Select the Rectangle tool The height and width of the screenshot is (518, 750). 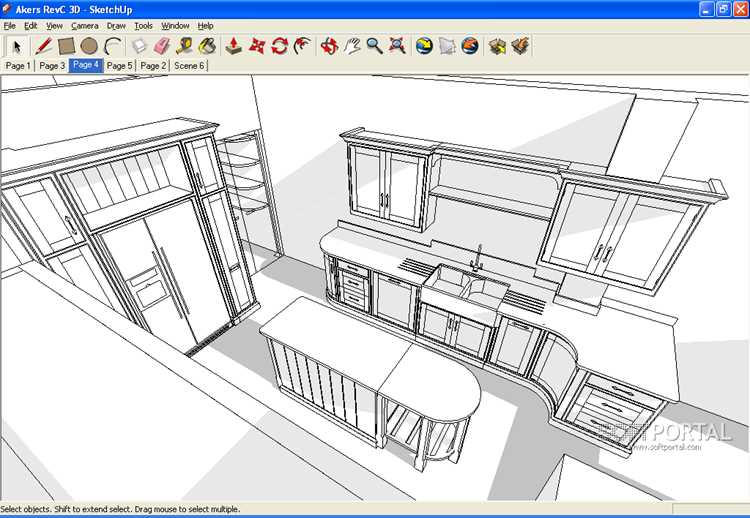tap(66, 46)
